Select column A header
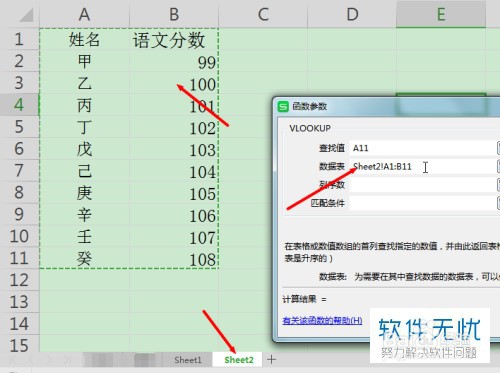 [x=84, y=14]
